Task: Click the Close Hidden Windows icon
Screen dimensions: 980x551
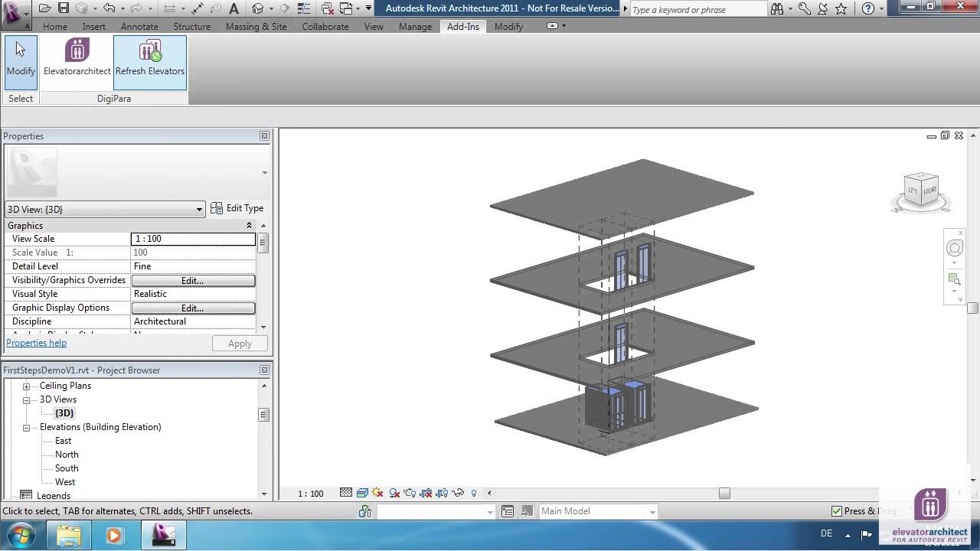Action: 328,8
